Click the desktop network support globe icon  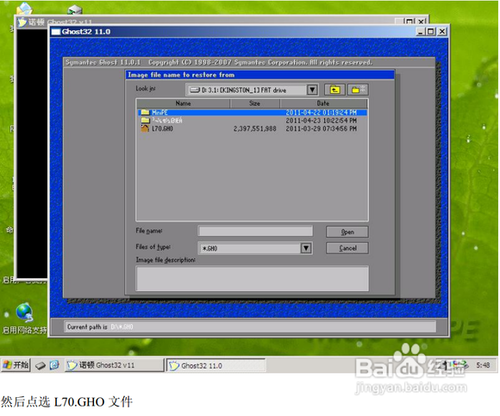coord(24,312)
